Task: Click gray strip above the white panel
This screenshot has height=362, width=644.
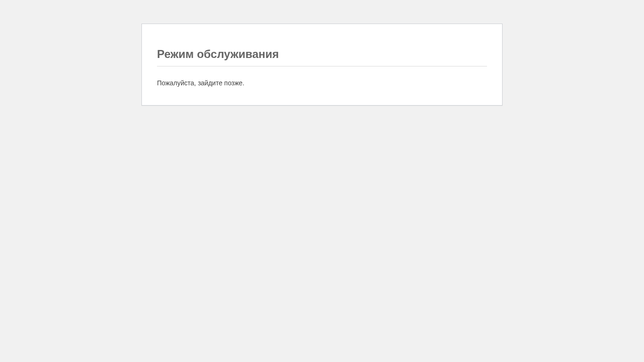Action: tap(322, 11)
